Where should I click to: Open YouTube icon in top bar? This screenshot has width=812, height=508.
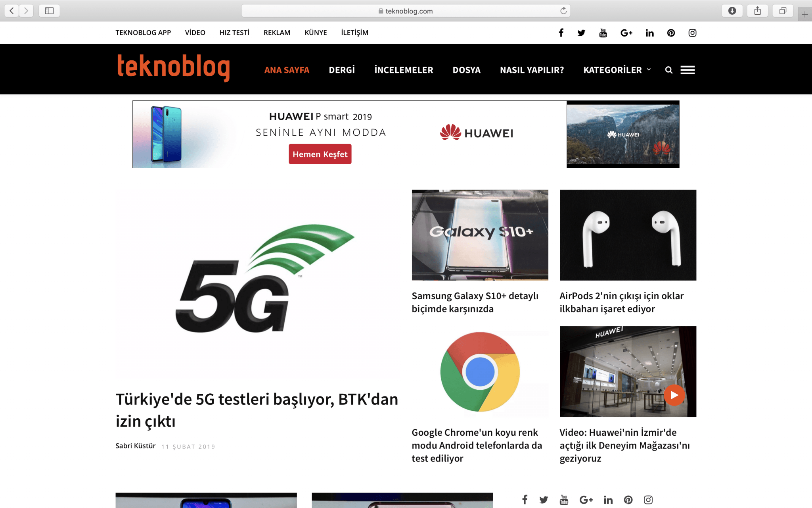[x=603, y=33]
